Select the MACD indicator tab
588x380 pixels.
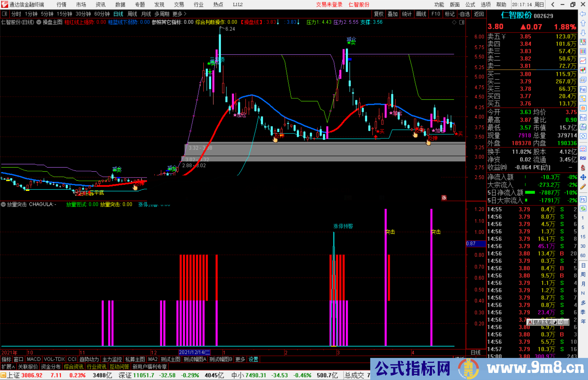pos(33,359)
